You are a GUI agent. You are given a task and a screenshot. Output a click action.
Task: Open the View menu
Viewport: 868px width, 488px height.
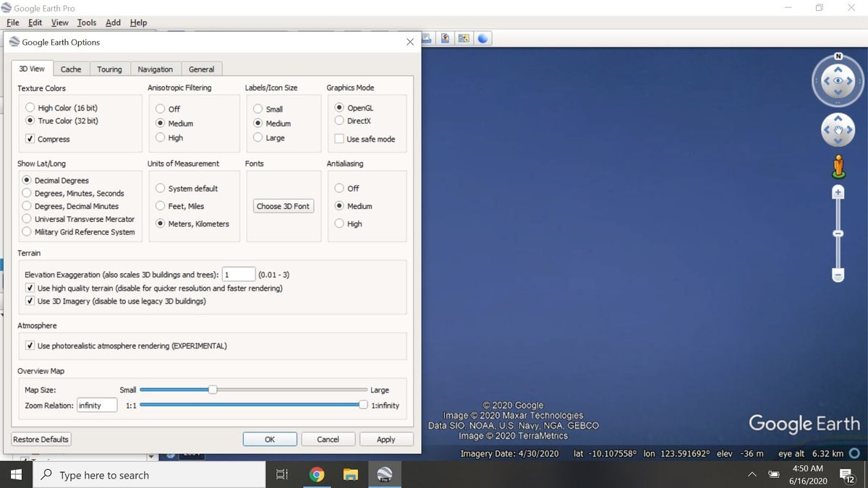tap(59, 22)
